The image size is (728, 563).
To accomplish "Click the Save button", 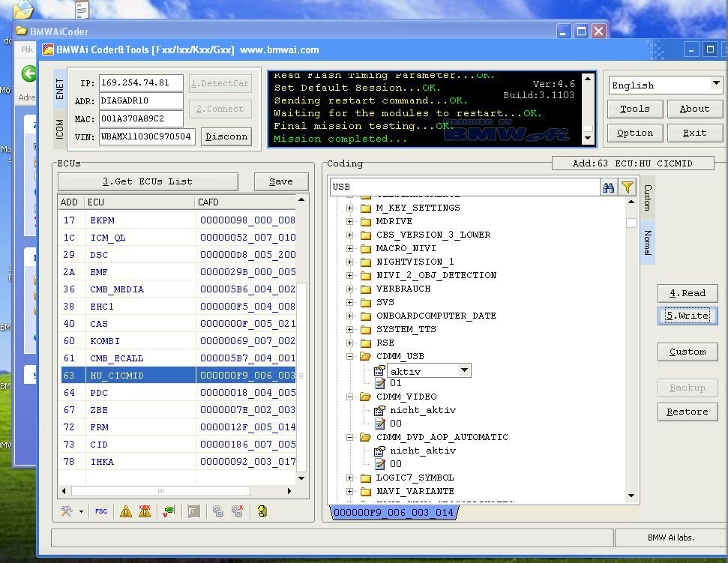I will coord(281,181).
